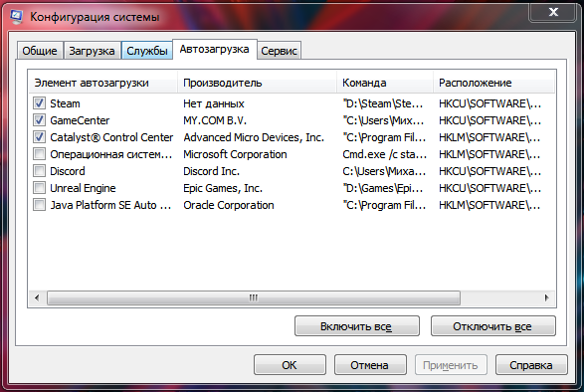Click the horizontal scrollbar right arrow
The width and height of the screenshot is (584, 392).
[547, 297]
